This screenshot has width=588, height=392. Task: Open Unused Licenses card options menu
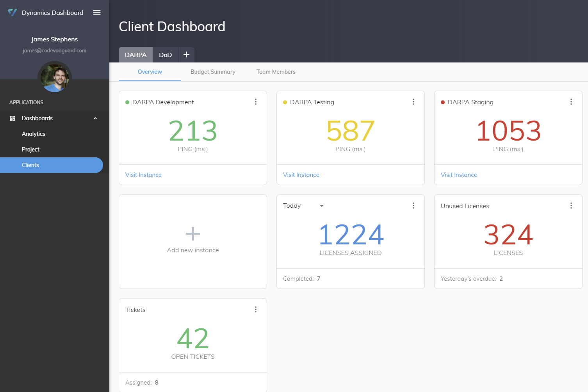coord(571,206)
